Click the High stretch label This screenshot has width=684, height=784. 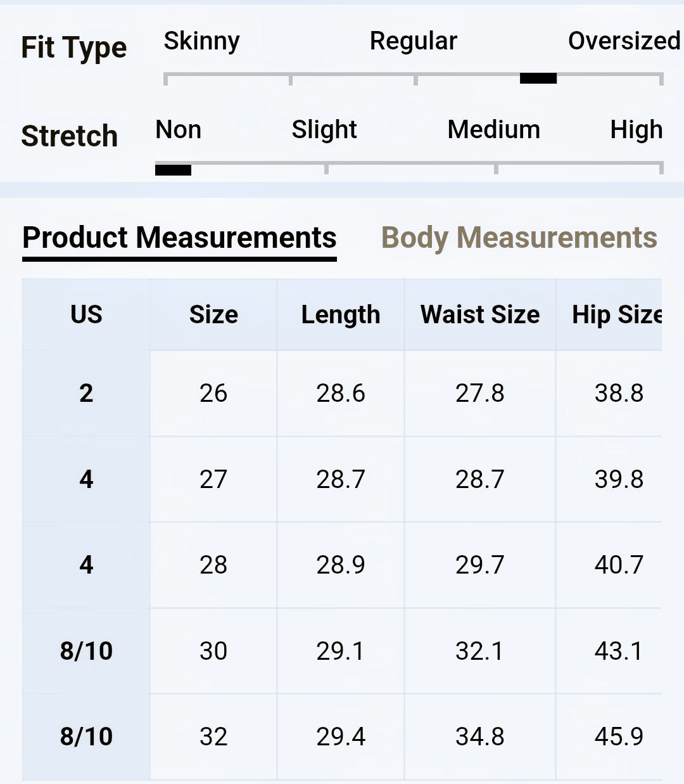[636, 130]
